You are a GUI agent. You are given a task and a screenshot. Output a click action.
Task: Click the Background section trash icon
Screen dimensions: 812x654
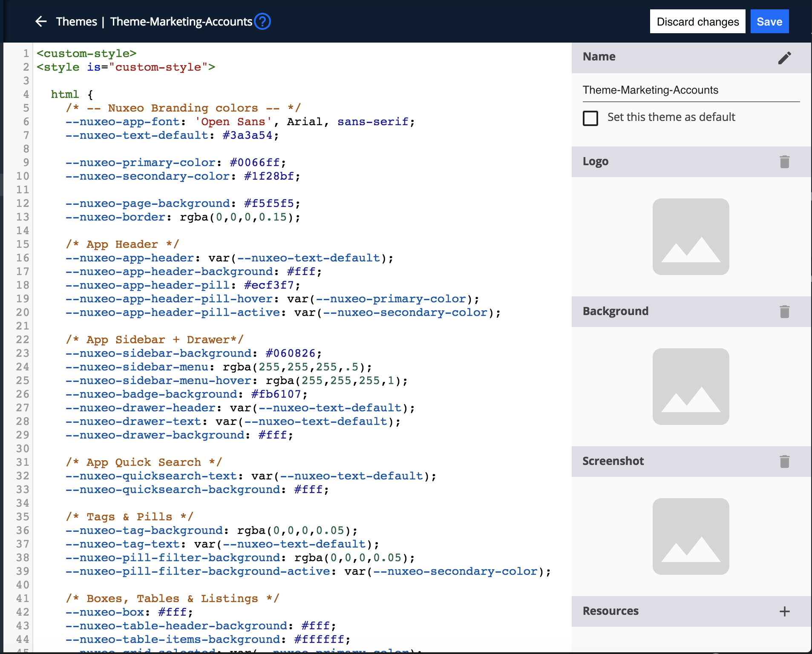[784, 312]
